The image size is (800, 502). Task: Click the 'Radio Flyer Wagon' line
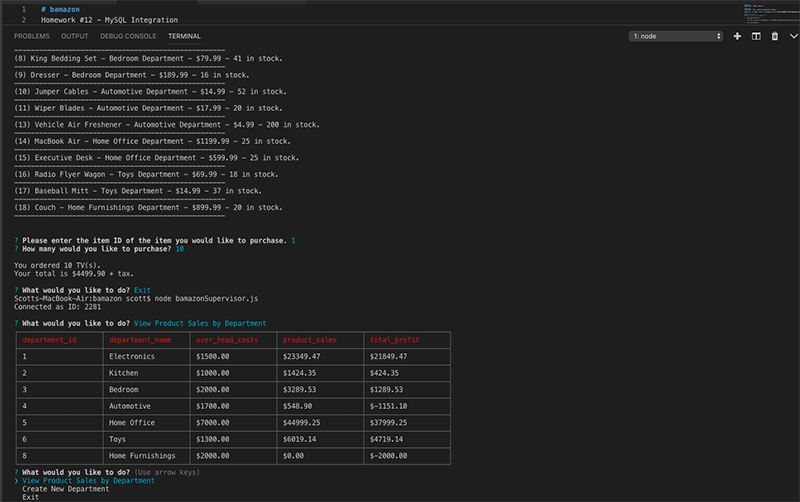(146, 174)
